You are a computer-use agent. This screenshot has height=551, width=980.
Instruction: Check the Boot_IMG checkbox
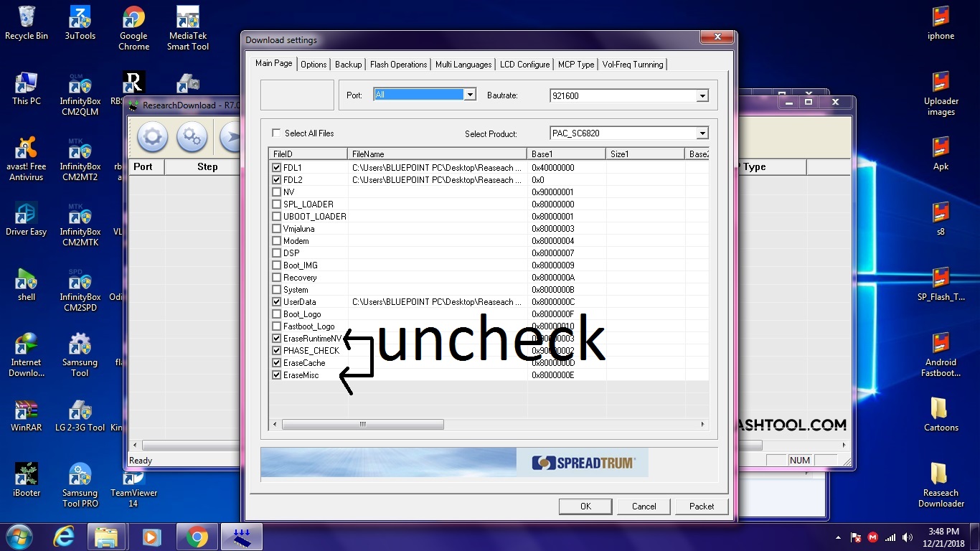tap(277, 265)
